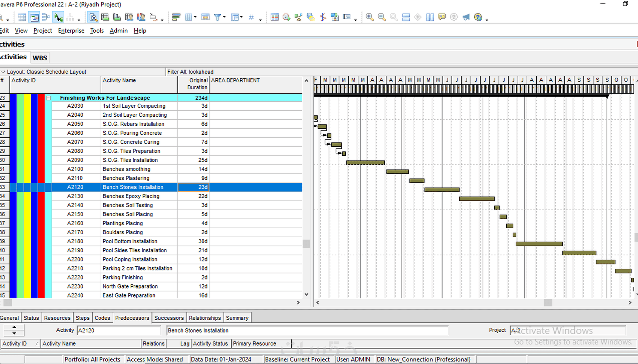Click the Schedule clock icon
This screenshot has width=638, height=364.
pos(286,17)
